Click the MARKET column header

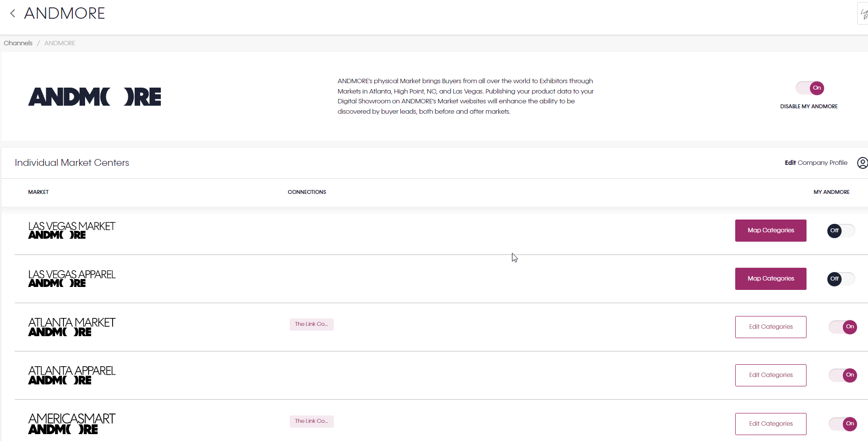(x=38, y=192)
